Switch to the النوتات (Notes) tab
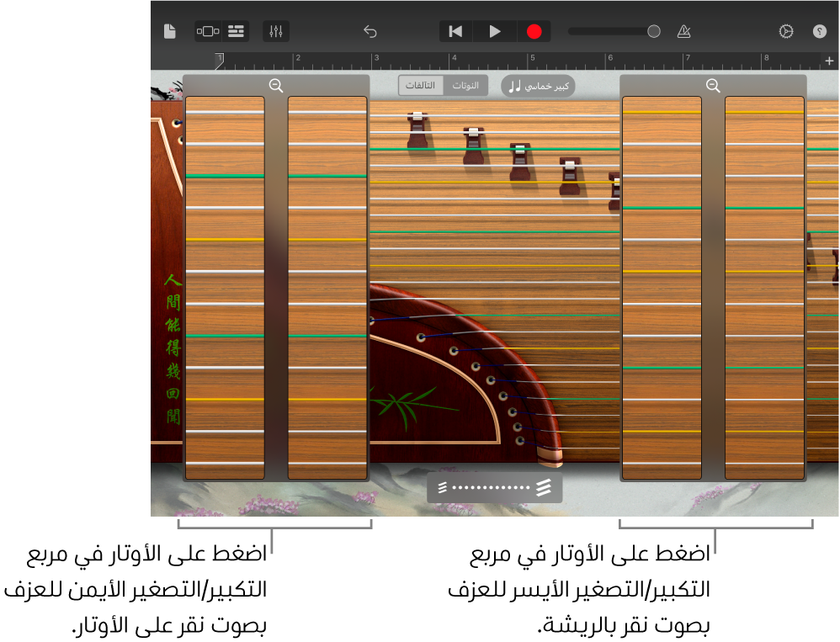The width and height of the screenshot is (840, 642). click(466, 85)
